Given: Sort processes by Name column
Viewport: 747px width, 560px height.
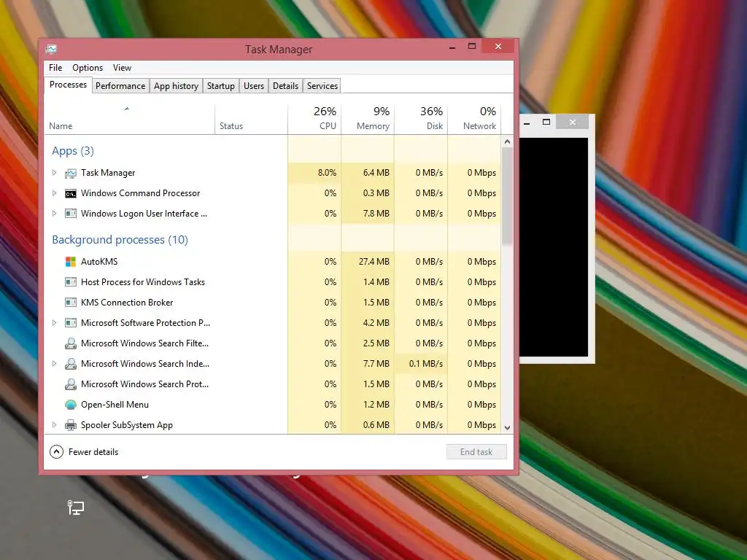Looking at the screenshot, I should click(130, 118).
